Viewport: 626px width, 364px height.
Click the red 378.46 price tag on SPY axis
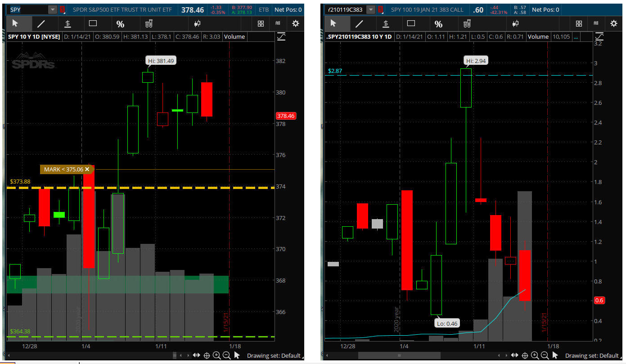coord(285,116)
